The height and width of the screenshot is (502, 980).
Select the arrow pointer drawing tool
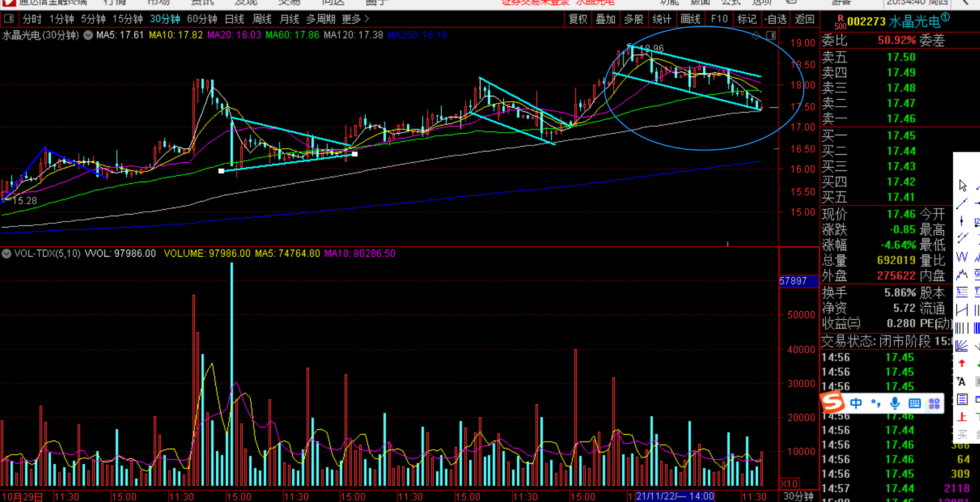click(963, 185)
